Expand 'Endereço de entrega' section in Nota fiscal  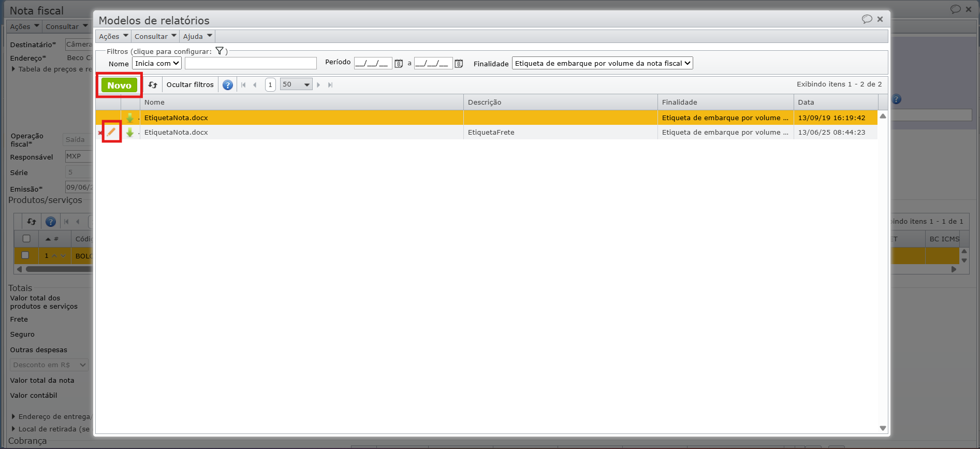[x=13, y=416]
